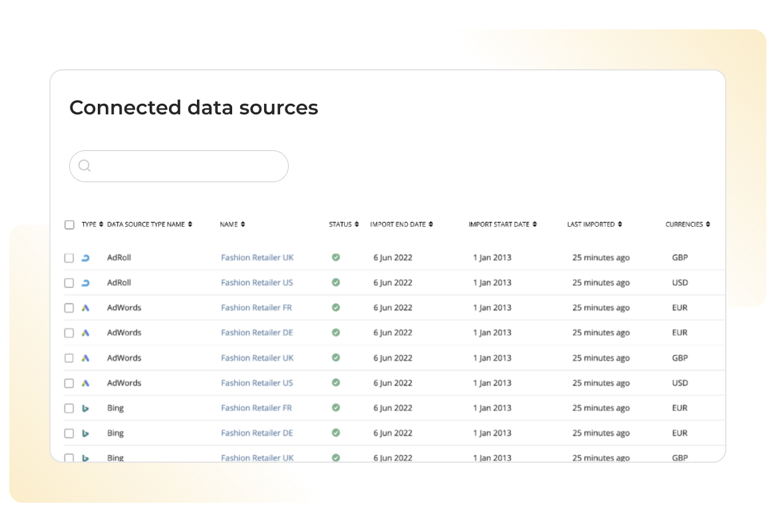Screen dimensions: 777x532
Task: Sort by IMPORT END DATE column
Action: tap(401, 224)
